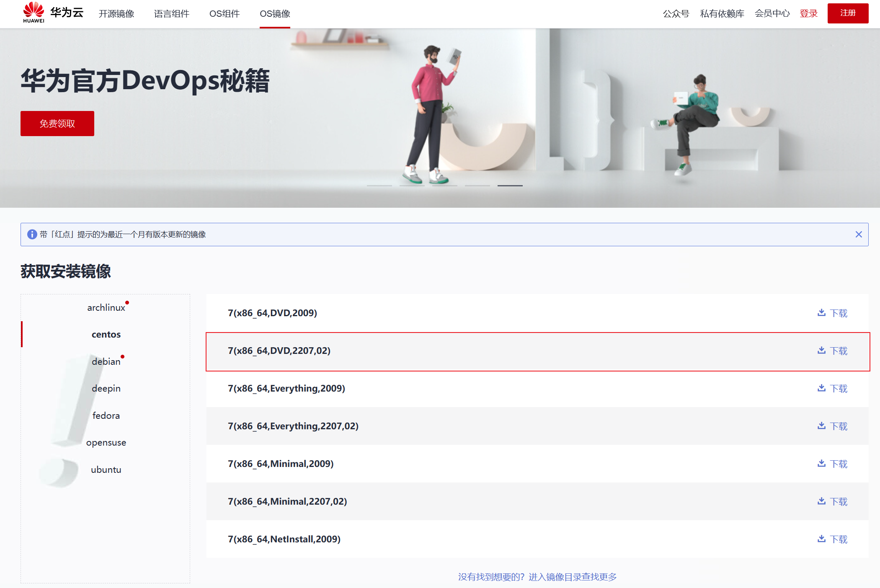Jump to last banner carousel slide indicator

[510, 186]
